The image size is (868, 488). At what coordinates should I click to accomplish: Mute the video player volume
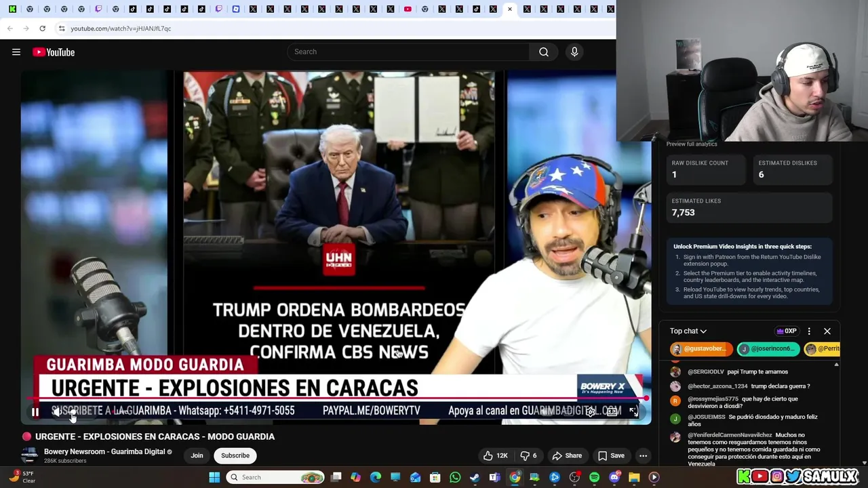57,411
